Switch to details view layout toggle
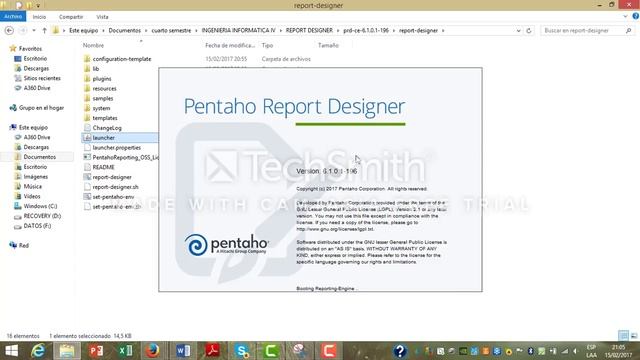The image size is (640, 360). pyautogui.click(x=623, y=336)
